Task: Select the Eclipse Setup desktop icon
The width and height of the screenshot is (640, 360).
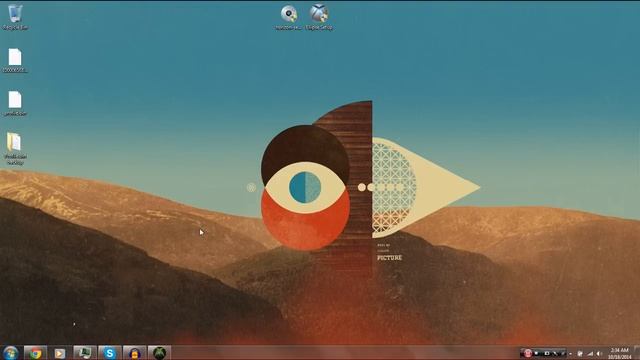Action: 319,17
